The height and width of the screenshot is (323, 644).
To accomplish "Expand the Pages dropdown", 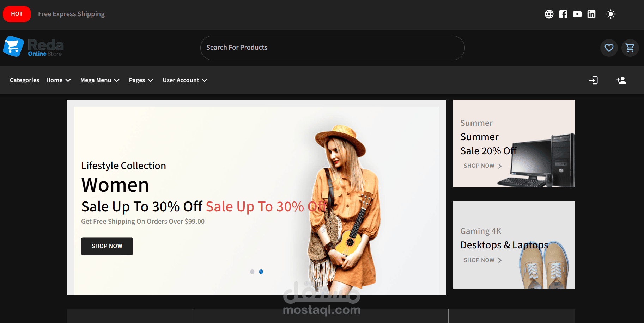I will point(141,80).
